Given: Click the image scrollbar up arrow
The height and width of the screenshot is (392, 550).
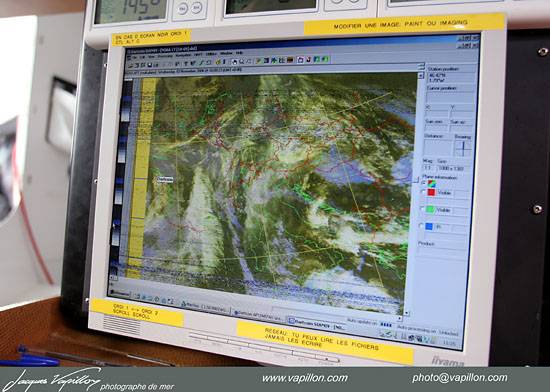Looking at the screenshot, I should 421,75.
